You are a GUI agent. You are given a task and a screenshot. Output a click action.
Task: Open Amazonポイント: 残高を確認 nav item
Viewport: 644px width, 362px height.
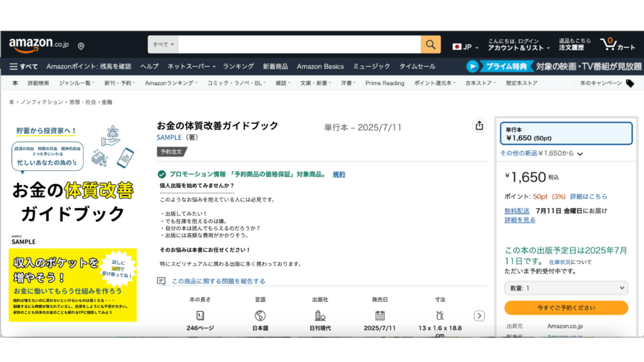(89, 67)
